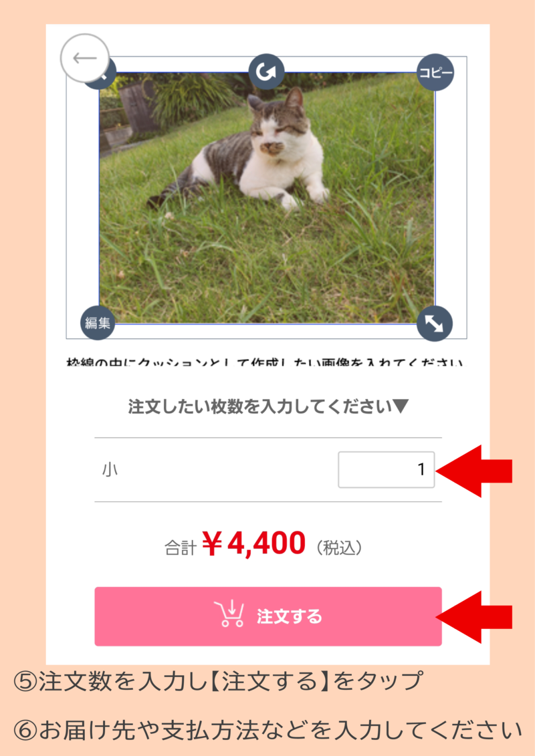
Task: Click the red arrow beside quantity box
Action: click(x=473, y=471)
